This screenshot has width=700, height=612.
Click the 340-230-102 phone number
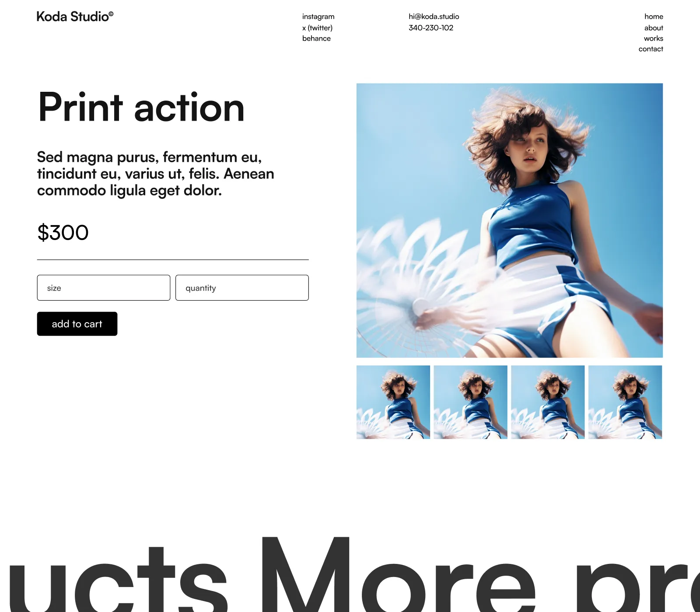coord(431,28)
